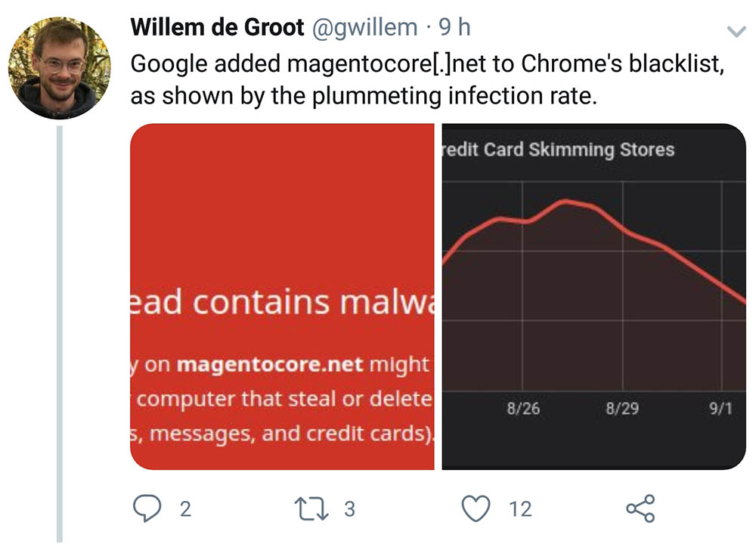Click the vertical thread line below avatar
Image resolution: width=756 pixels, height=556 pixels.
pos(60,334)
